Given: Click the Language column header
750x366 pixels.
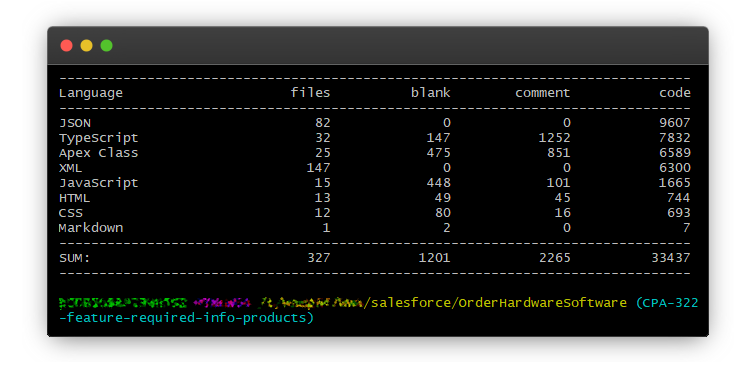Looking at the screenshot, I should (91, 93).
